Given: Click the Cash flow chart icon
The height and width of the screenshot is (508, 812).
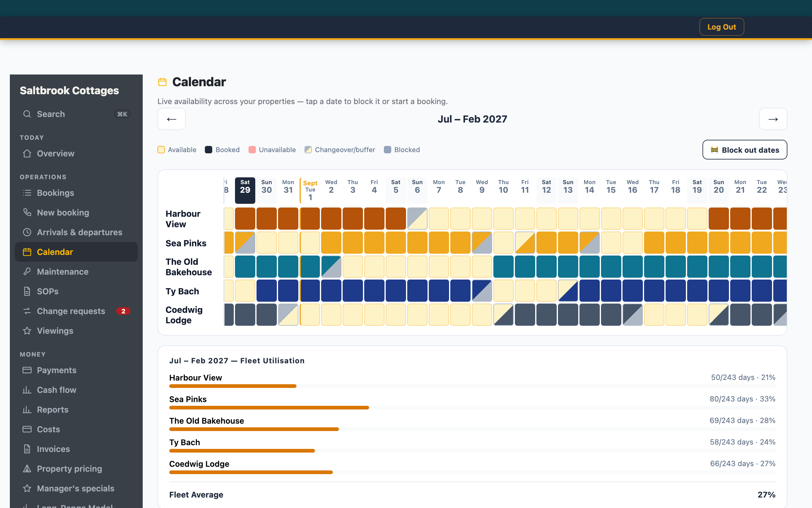Looking at the screenshot, I should pos(27,390).
